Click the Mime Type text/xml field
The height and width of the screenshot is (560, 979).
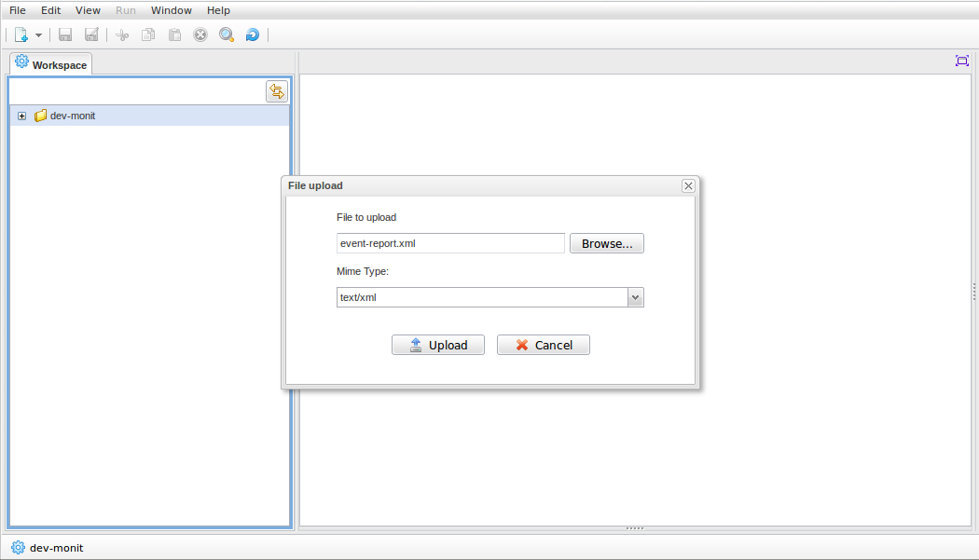pos(482,297)
